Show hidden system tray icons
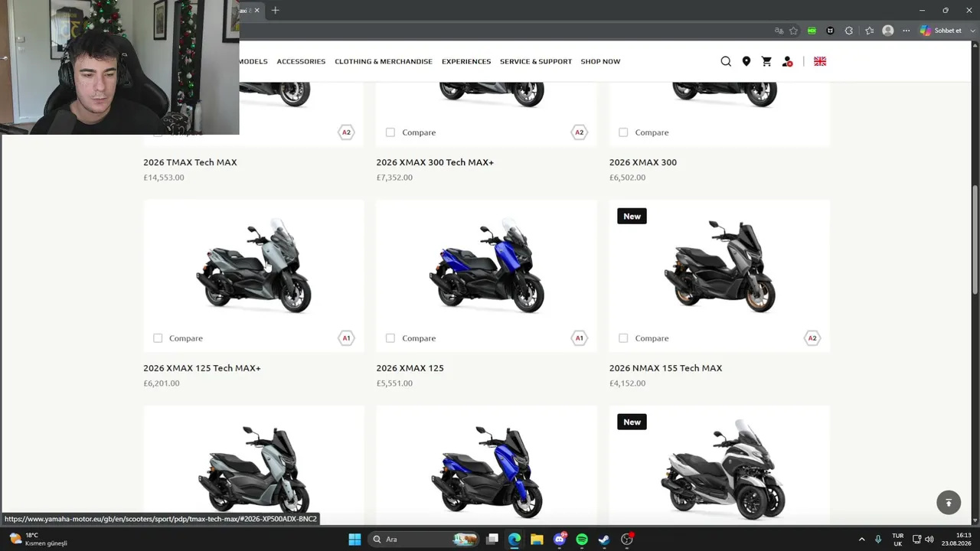 [x=861, y=540]
